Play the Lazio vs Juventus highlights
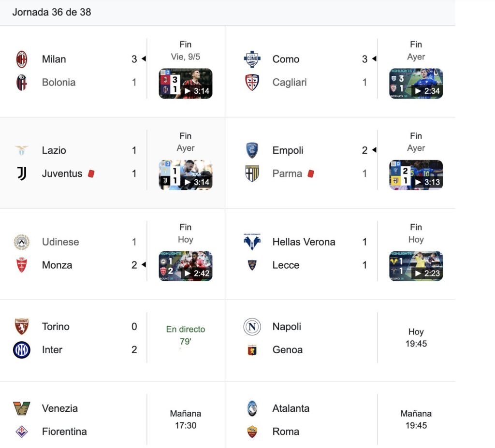The height and width of the screenshot is (448, 495). (x=185, y=175)
